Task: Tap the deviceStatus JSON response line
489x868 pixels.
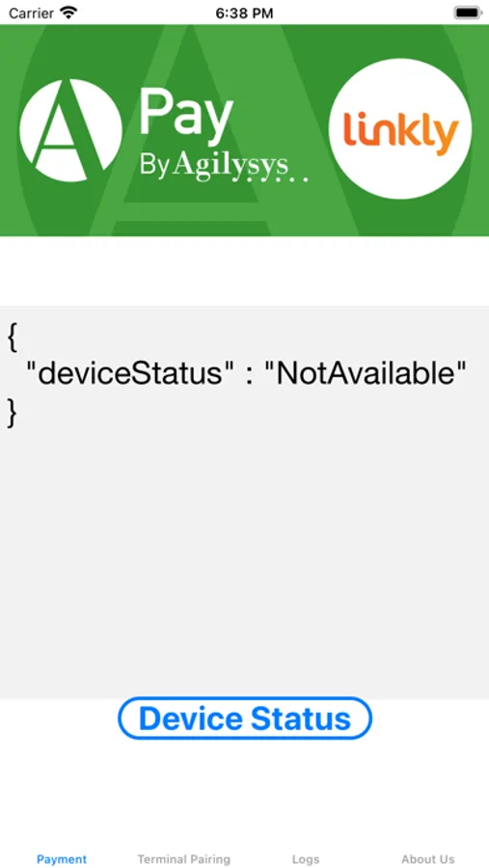Action: 247,373
